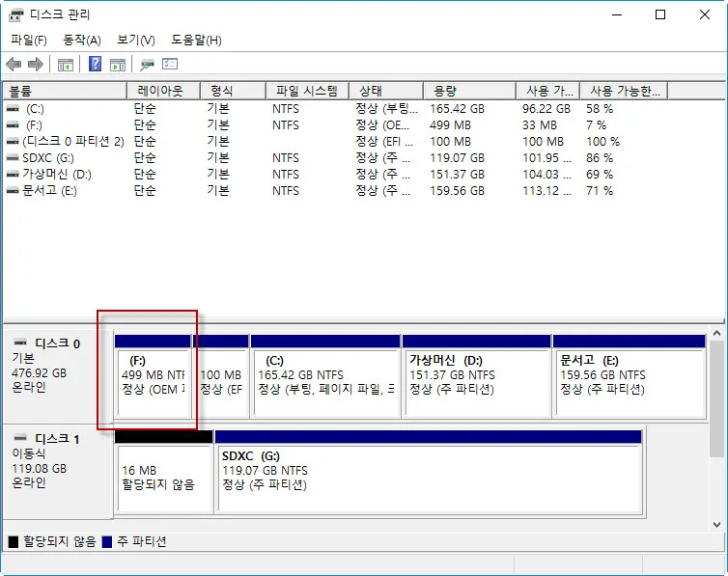The image size is (728, 576).
Task: Select the 가상머신 (D:) partition block
Action: coord(476,376)
